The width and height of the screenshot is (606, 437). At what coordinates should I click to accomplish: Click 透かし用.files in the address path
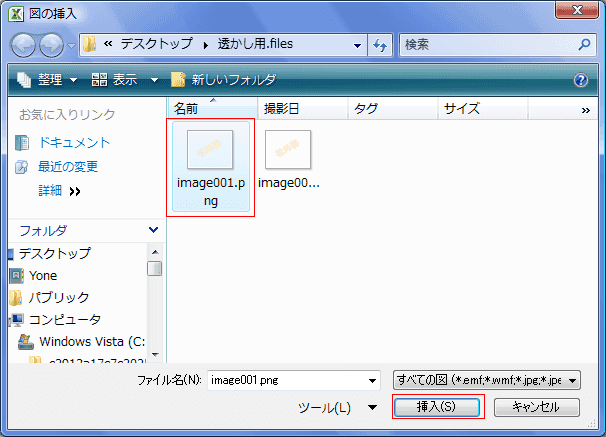(x=255, y=44)
